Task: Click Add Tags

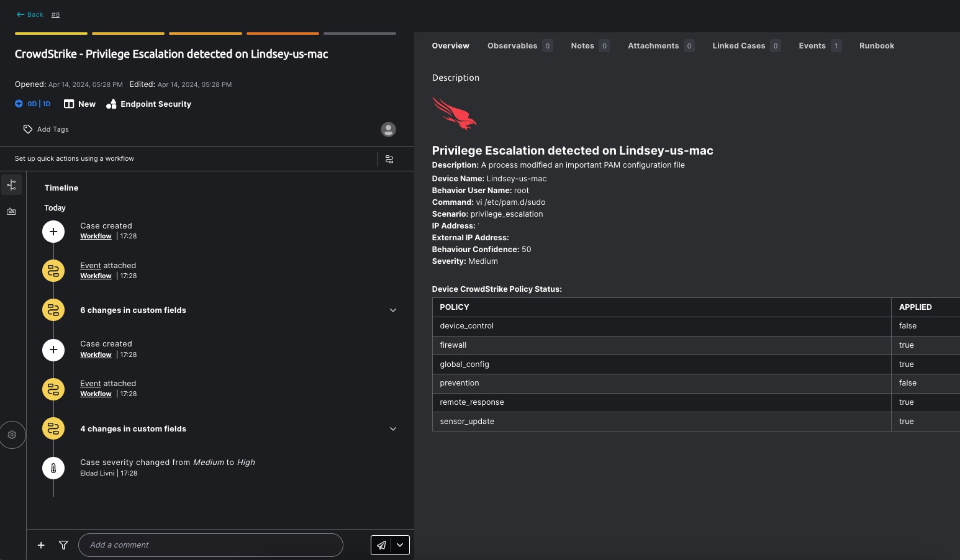Action: (47, 129)
